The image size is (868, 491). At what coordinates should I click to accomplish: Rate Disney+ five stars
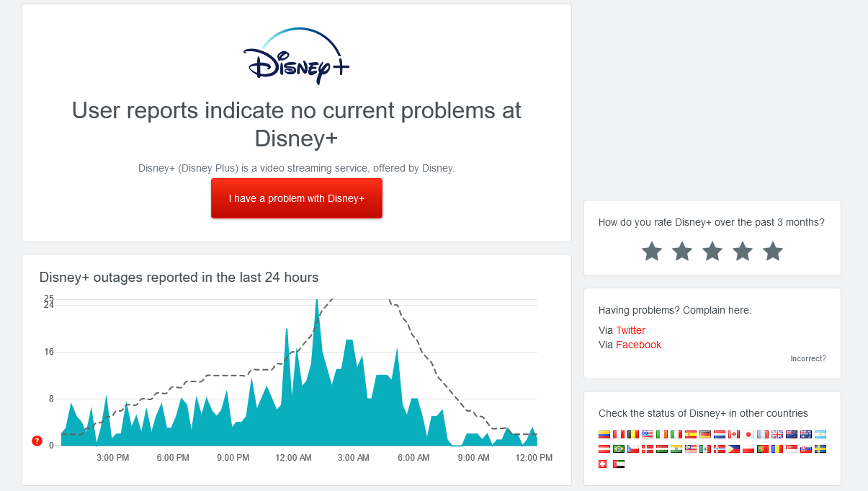click(773, 252)
